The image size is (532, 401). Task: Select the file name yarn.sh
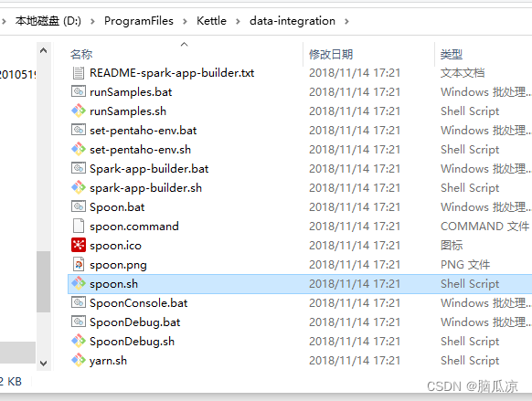pos(108,361)
